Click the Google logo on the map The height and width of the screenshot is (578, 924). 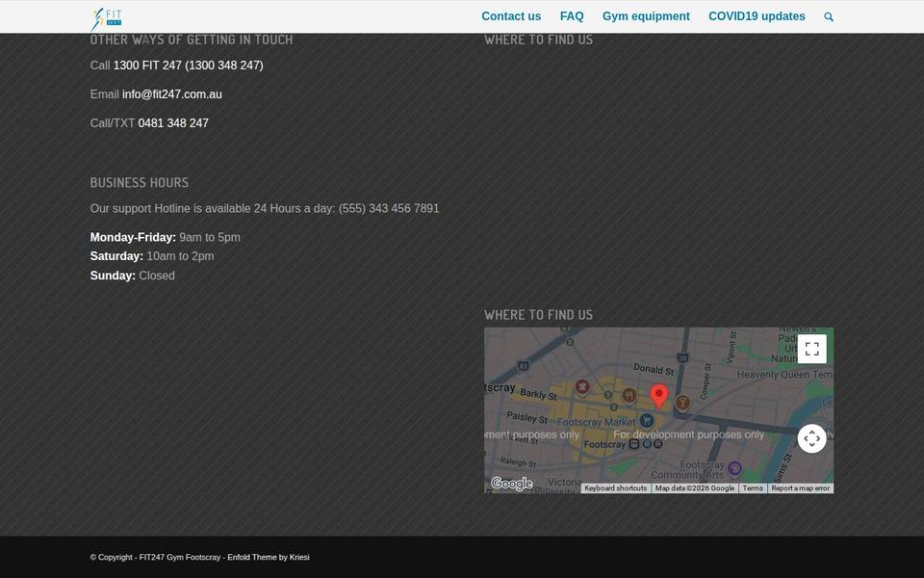[x=511, y=485]
